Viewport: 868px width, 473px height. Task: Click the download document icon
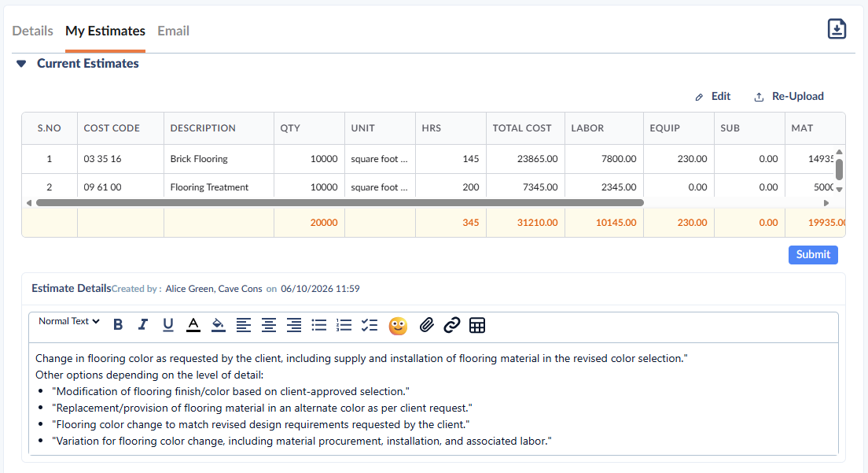pyautogui.click(x=837, y=29)
